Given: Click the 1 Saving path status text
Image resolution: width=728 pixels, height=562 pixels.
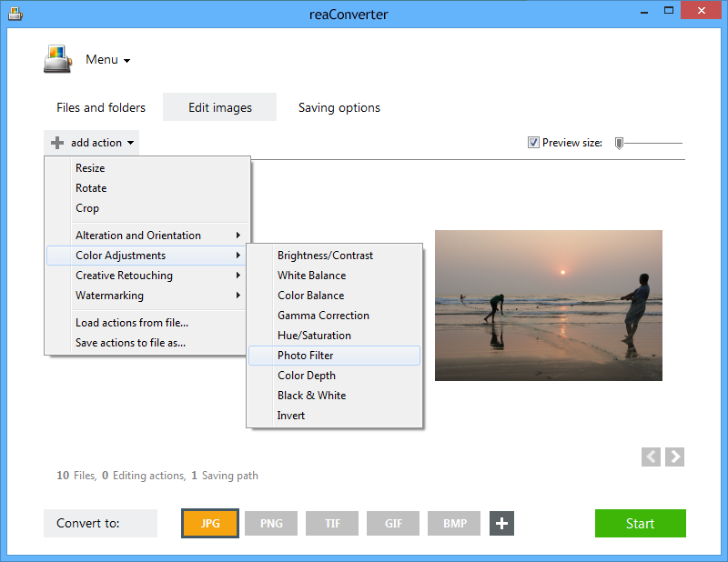Looking at the screenshot, I should (x=225, y=476).
